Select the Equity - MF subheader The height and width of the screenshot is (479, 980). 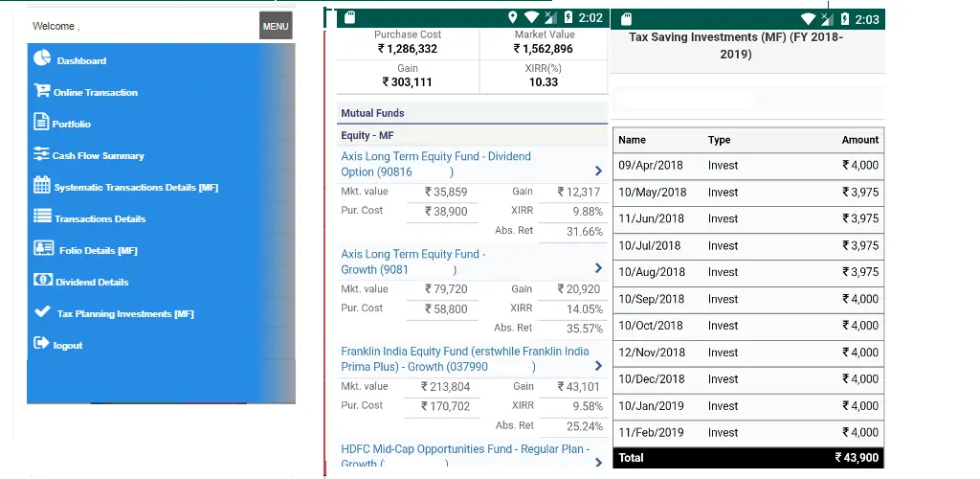point(472,136)
